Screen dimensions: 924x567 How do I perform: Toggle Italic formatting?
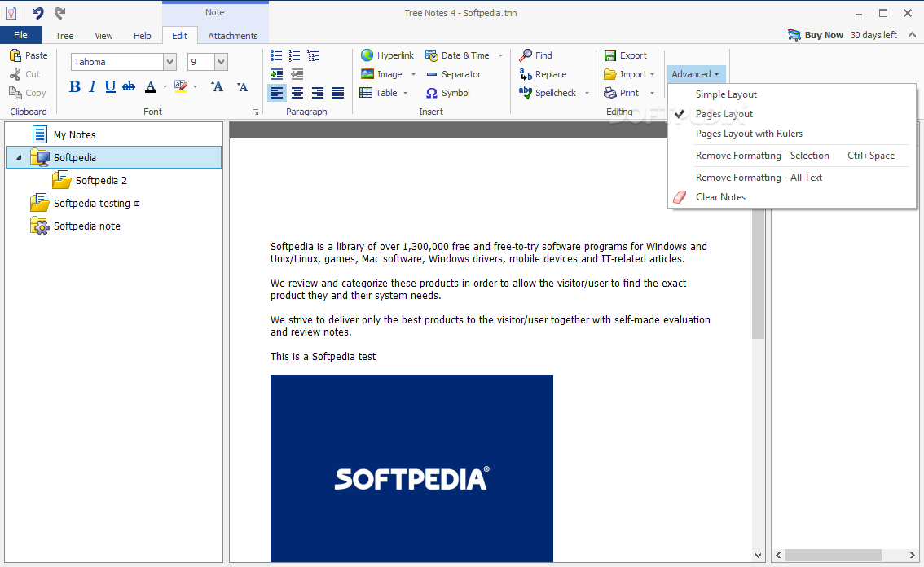[93, 86]
